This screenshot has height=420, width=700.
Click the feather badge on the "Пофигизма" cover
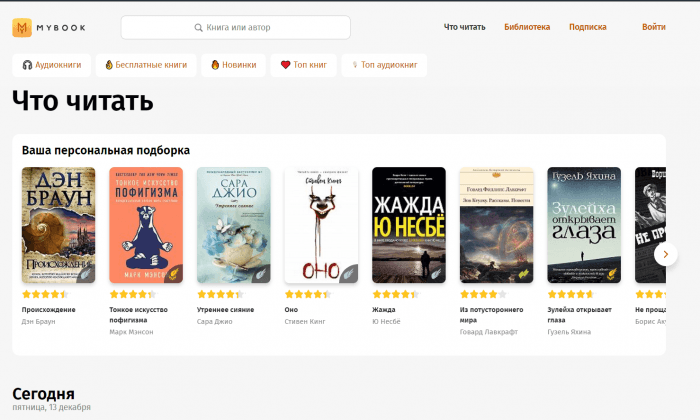coord(174,274)
